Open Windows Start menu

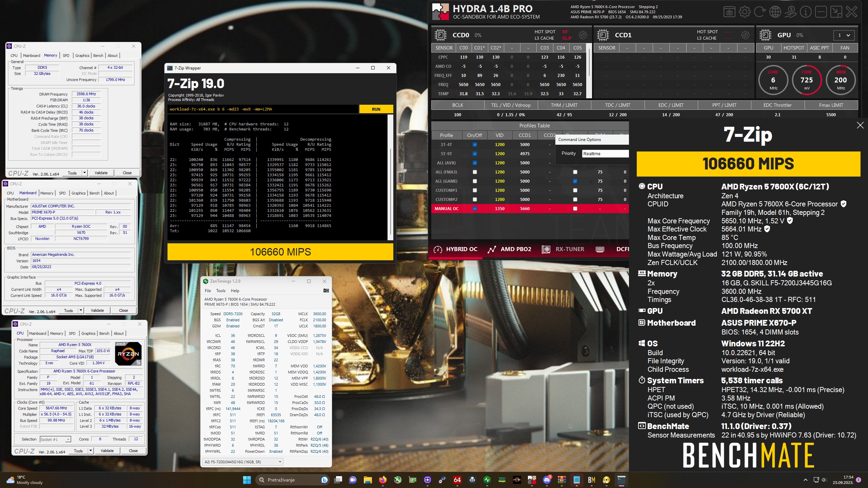[x=247, y=480]
